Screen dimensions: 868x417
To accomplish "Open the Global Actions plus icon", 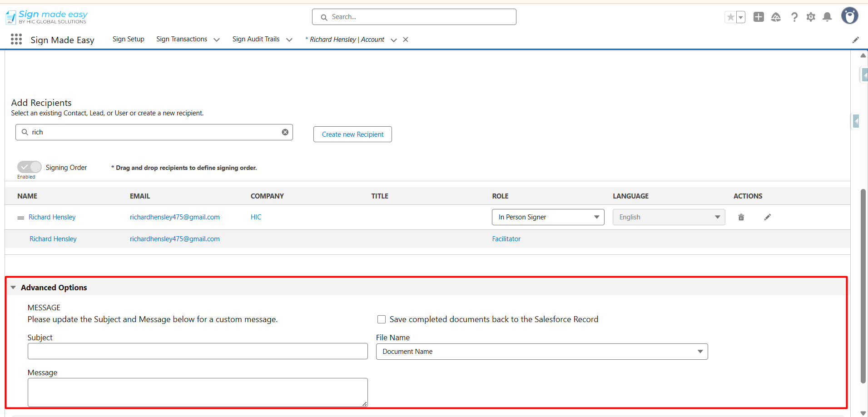I will coord(758,17).
